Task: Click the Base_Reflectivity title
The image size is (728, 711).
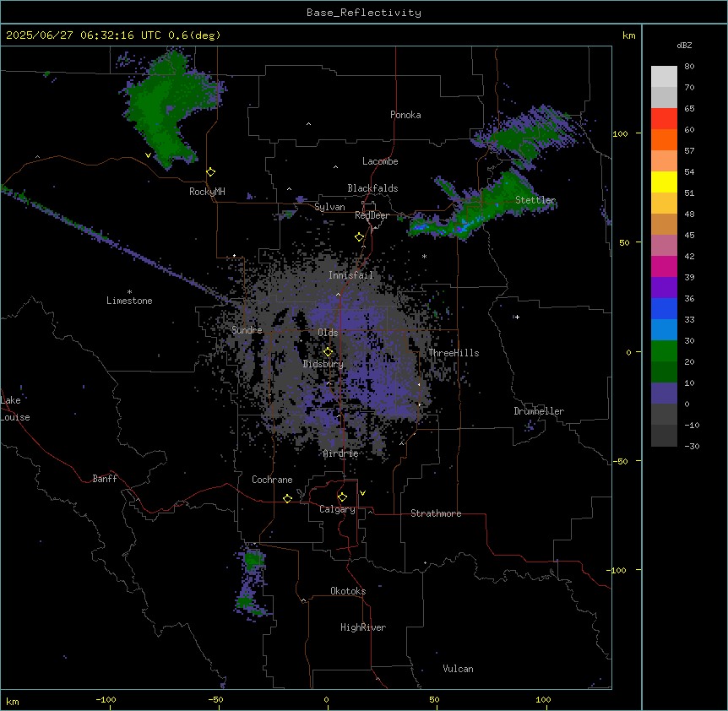Action: pos(364,13)
